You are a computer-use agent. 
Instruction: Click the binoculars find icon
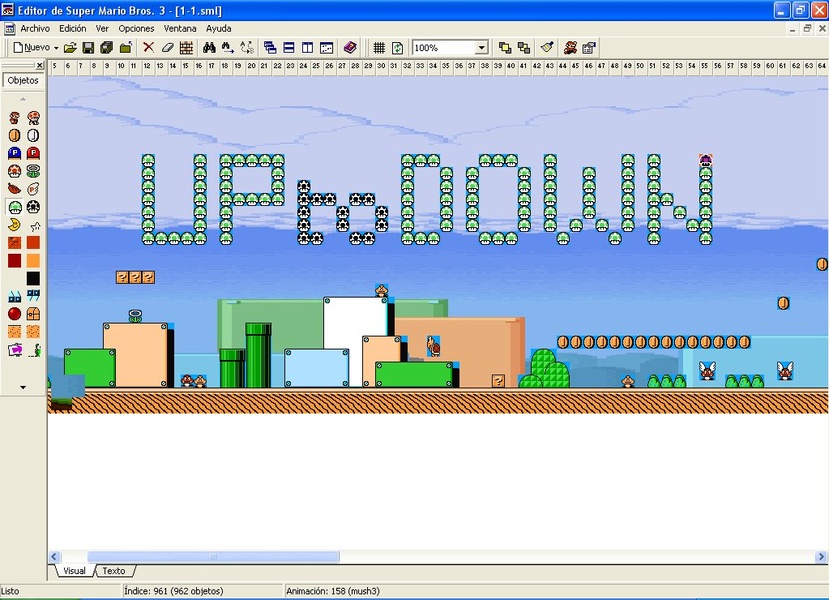[x=210, y=47]
